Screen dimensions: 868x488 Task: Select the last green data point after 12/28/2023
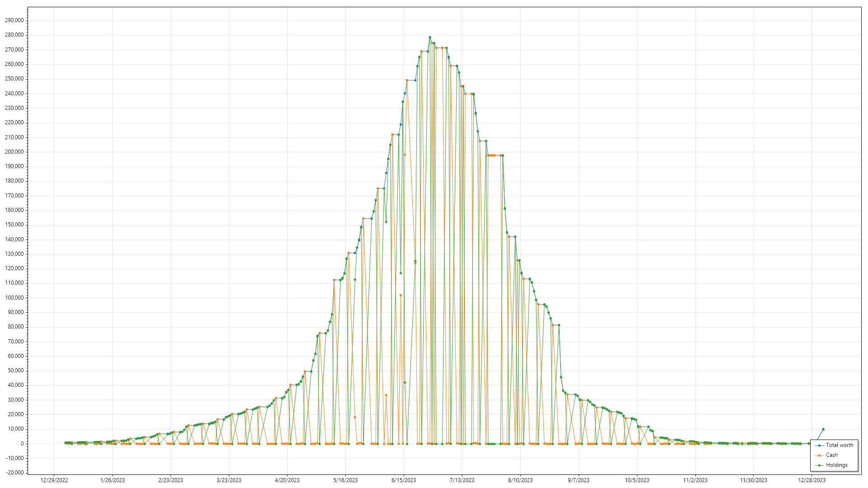click(823, 429)
